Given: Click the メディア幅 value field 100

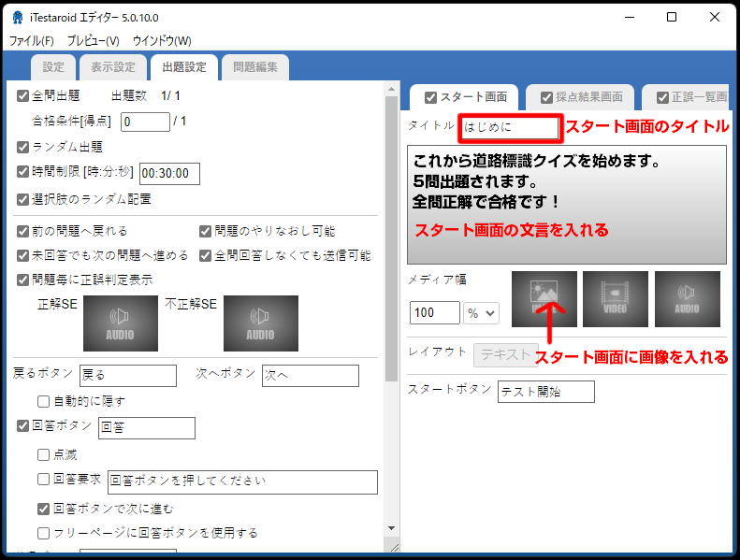Looking at the screenshot, I should point(435,313).
